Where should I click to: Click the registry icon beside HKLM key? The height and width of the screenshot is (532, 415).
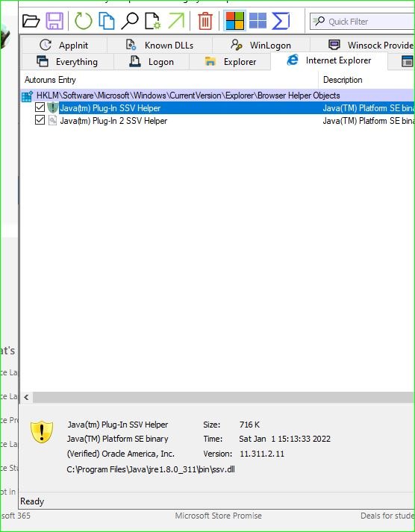[27, 96]
